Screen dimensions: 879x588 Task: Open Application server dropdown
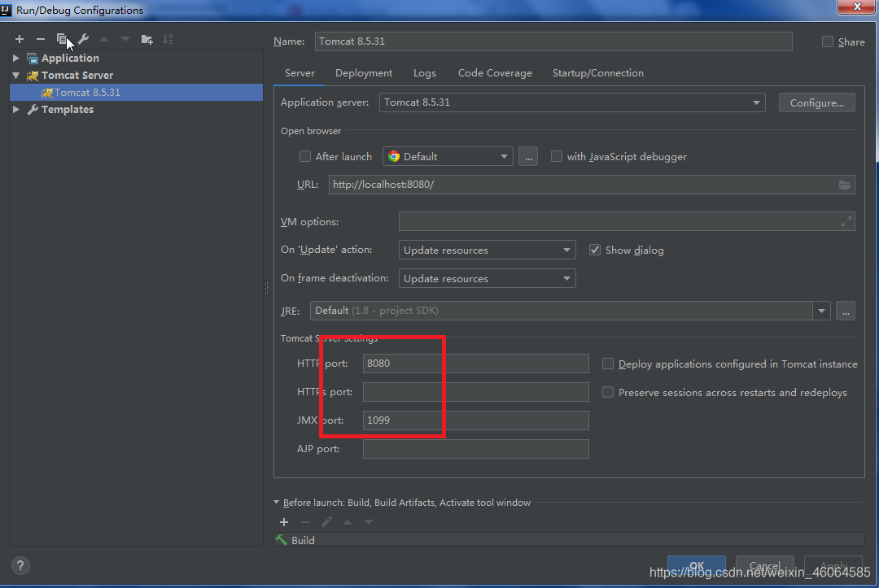(572, 102)
